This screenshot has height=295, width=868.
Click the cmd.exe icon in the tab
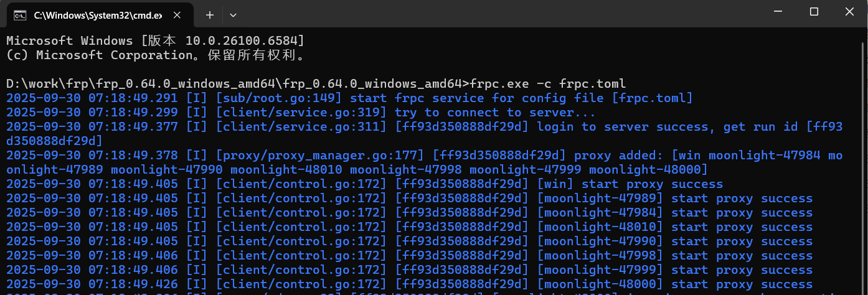[20, 14]
